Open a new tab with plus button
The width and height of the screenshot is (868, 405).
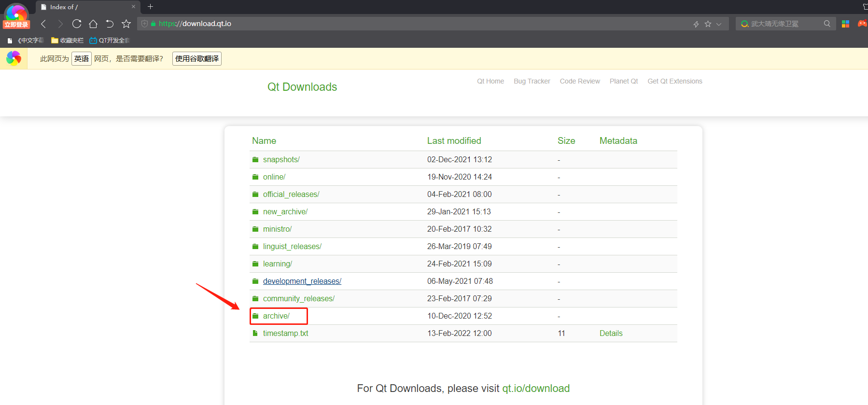point(150,7)
